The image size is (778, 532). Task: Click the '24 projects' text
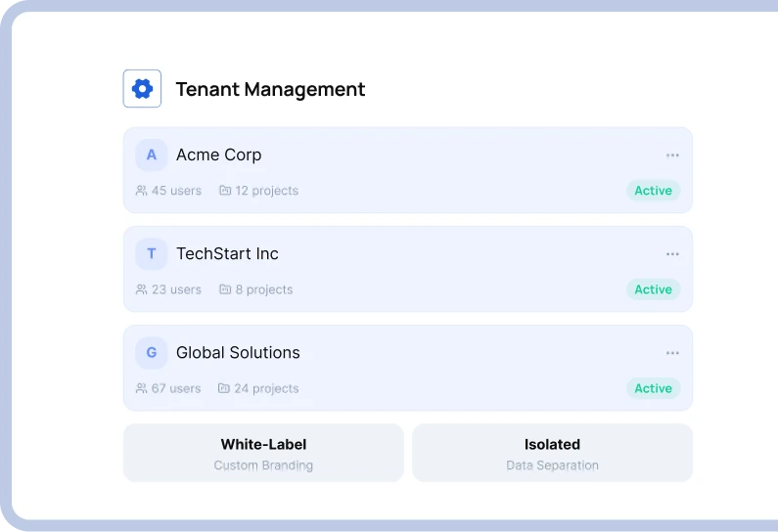[266, 388]
